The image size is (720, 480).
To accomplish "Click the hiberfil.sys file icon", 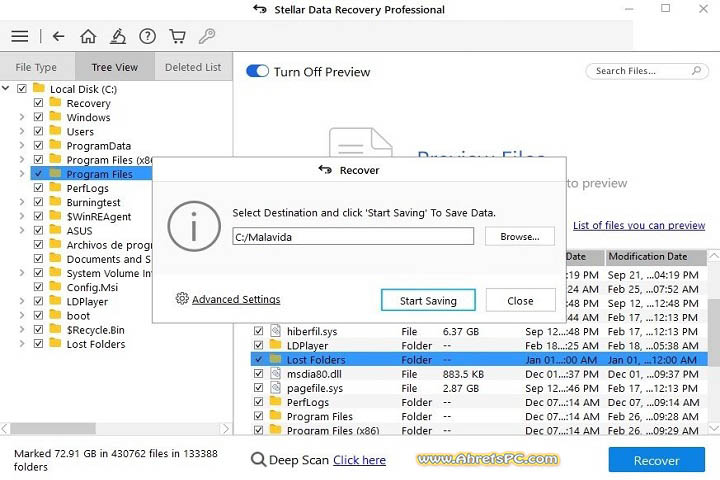I will 276,331.
